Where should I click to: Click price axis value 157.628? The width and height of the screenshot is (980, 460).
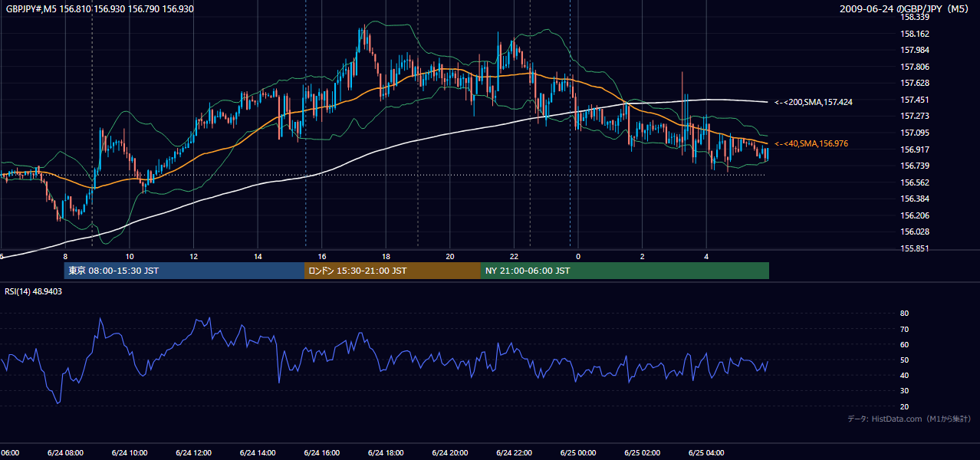click(x=914, y=83)
